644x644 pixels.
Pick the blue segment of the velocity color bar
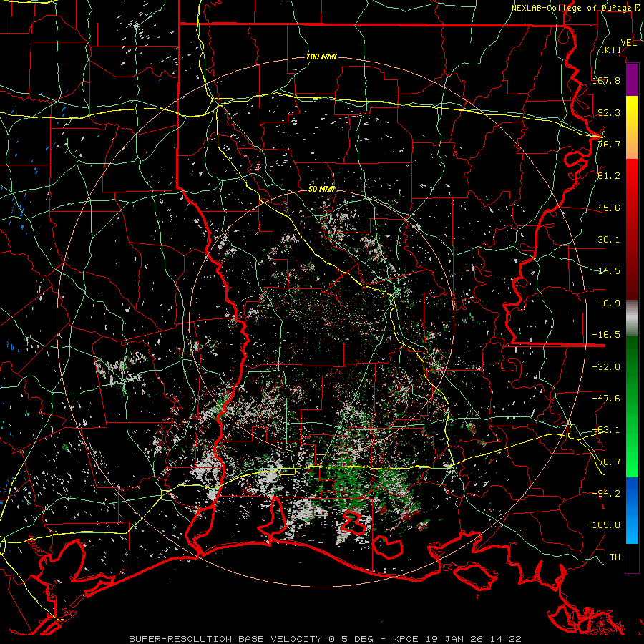click(x=632, y=510)
